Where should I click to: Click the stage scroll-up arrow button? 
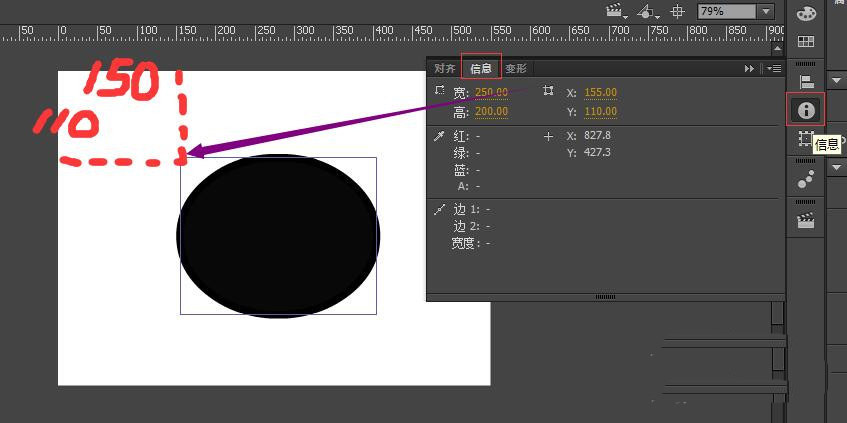tap(777, 49)
